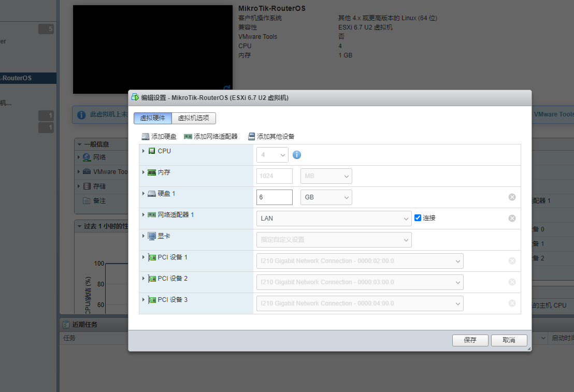The height and width of the screenshot is (392, 574).
Task: Click the 硬盘 1 size input field
Action: tap(275, 197)
